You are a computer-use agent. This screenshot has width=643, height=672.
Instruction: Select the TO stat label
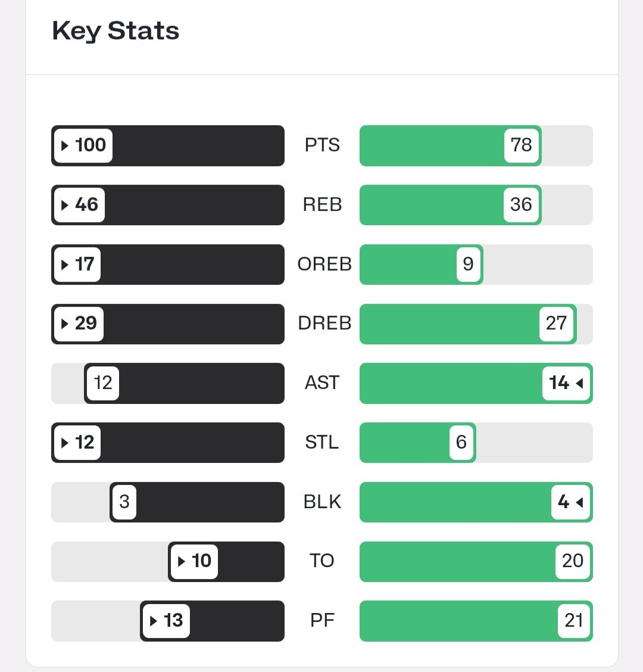(322, 561)
